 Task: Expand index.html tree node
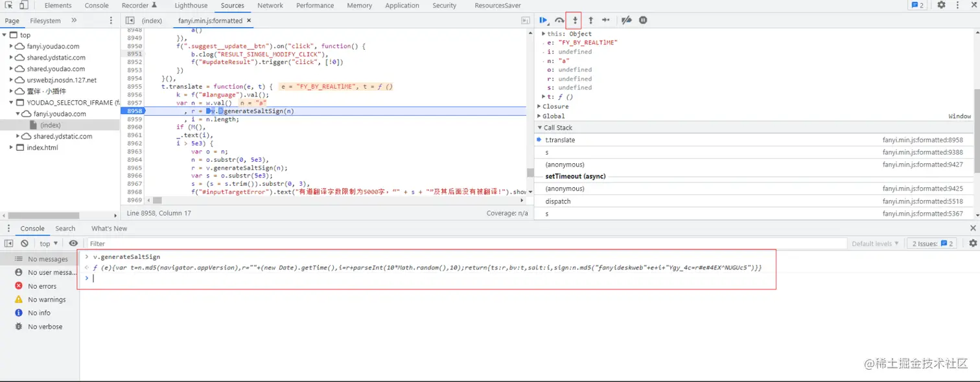pos(12,148)
